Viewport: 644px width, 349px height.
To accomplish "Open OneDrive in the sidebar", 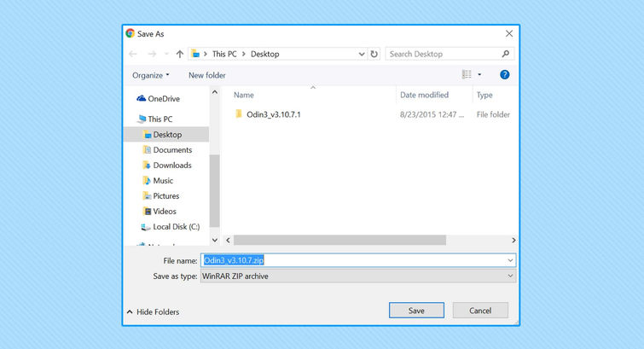I will click(163, 99).
